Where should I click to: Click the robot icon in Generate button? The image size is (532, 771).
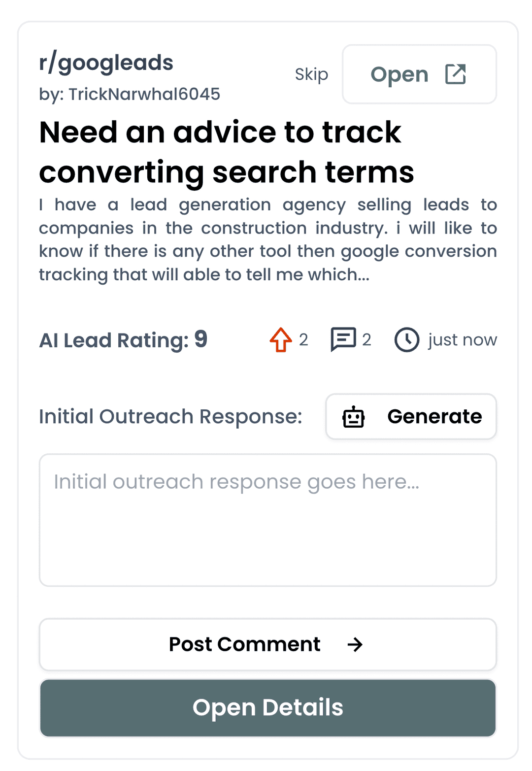click(x=353, y=417)
